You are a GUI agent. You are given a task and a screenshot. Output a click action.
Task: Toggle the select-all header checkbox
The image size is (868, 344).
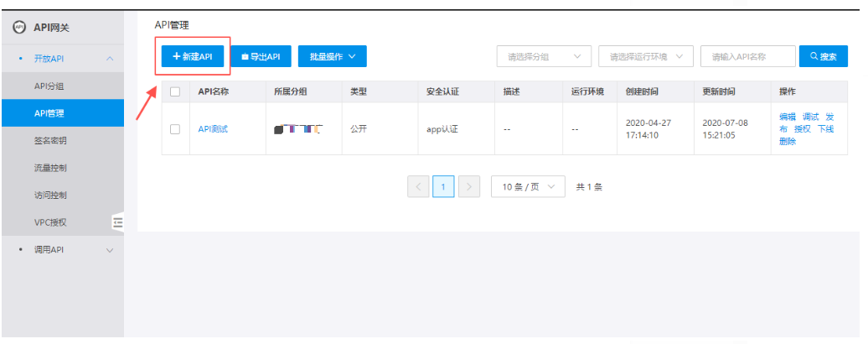[x=175, y=91]
